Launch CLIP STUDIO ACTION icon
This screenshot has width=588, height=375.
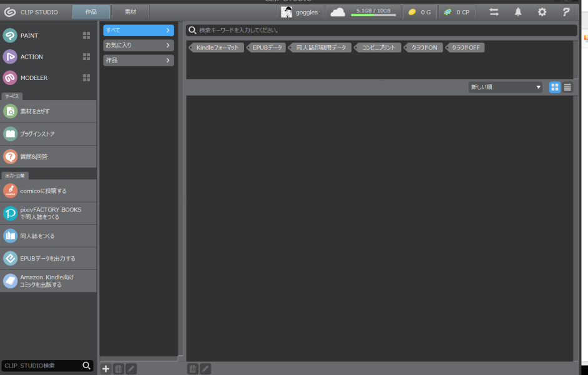[10, 57]
